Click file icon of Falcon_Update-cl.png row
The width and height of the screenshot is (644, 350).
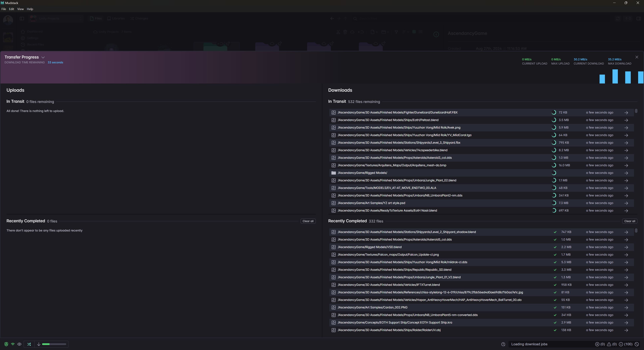[334, 255]
